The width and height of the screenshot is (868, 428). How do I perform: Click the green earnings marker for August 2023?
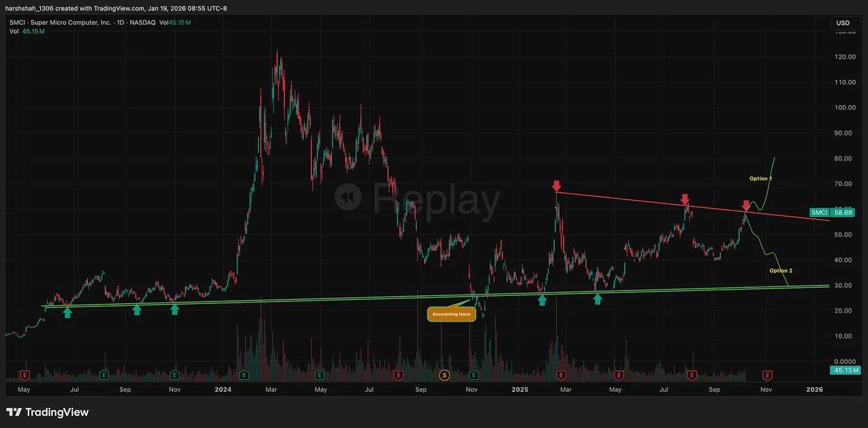[105, 375]
